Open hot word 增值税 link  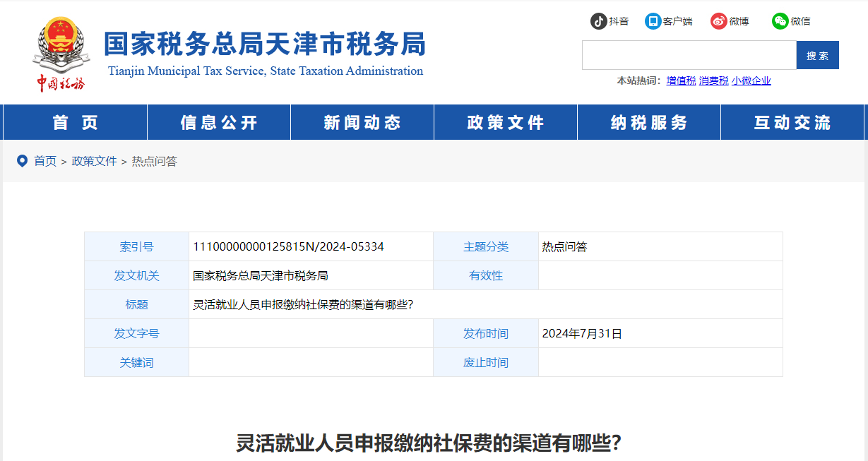[x=681, y=80]
